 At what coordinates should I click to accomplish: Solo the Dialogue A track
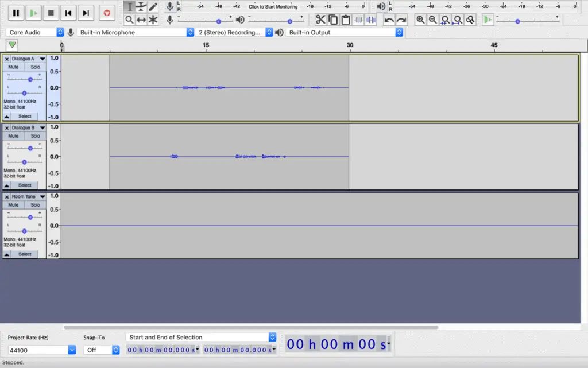(35, 67)
